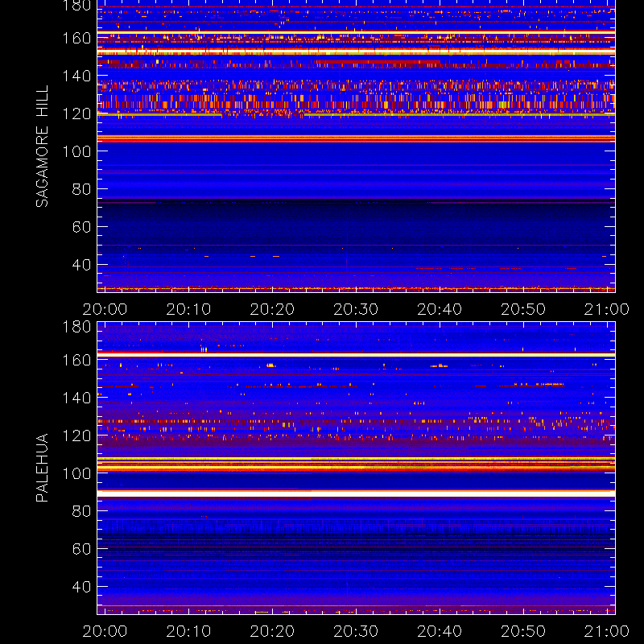Click the 120 tick label on Palehua axis
Image resolution: width=644 pixels, height=644 pixels.
pos(76,436)
